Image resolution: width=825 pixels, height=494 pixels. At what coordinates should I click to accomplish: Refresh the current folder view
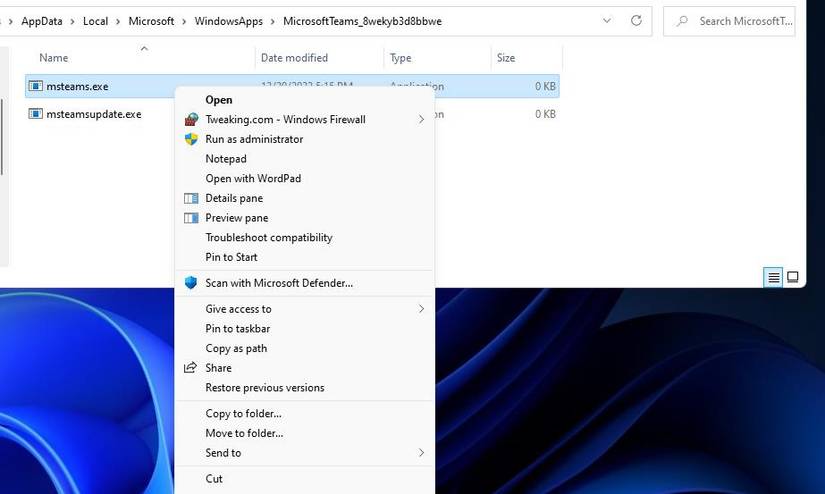[x=636, y=21]
